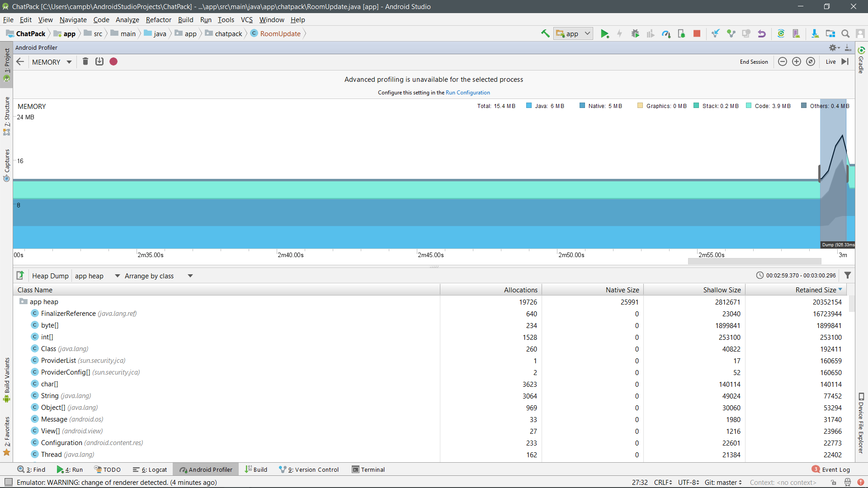This screenshot has height=488, width=868.
Task: Click the red Stop icon
Action: point(697,33)
